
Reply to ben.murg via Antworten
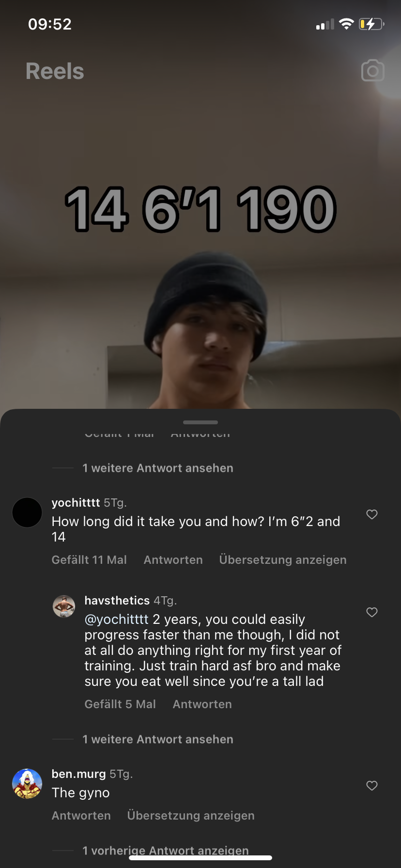[81, 816]
